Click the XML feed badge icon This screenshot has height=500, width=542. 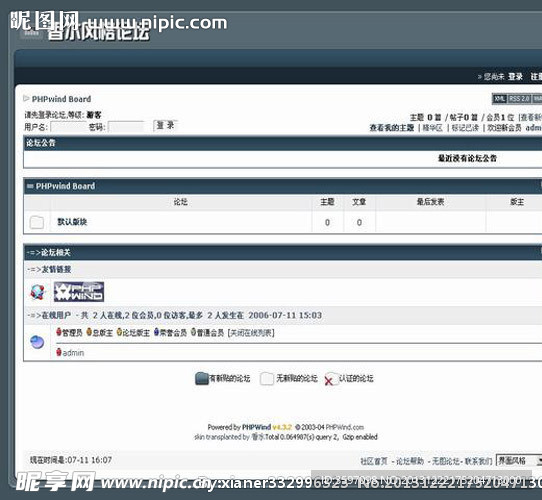pyautogui.click(x=499, y=99)
